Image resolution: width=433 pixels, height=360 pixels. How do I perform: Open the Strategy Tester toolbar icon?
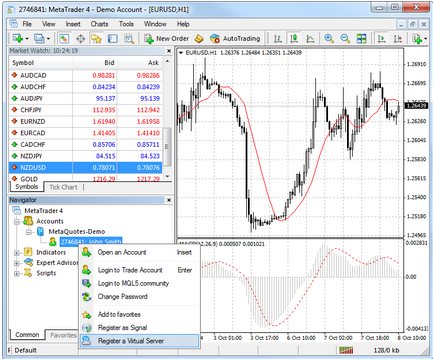point(129,39)
